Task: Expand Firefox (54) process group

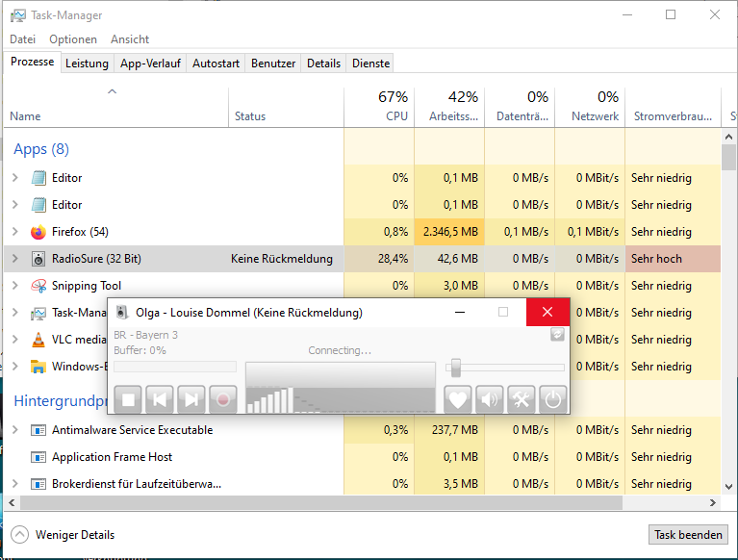Action: pyautogui.click(x=15, y=232)
